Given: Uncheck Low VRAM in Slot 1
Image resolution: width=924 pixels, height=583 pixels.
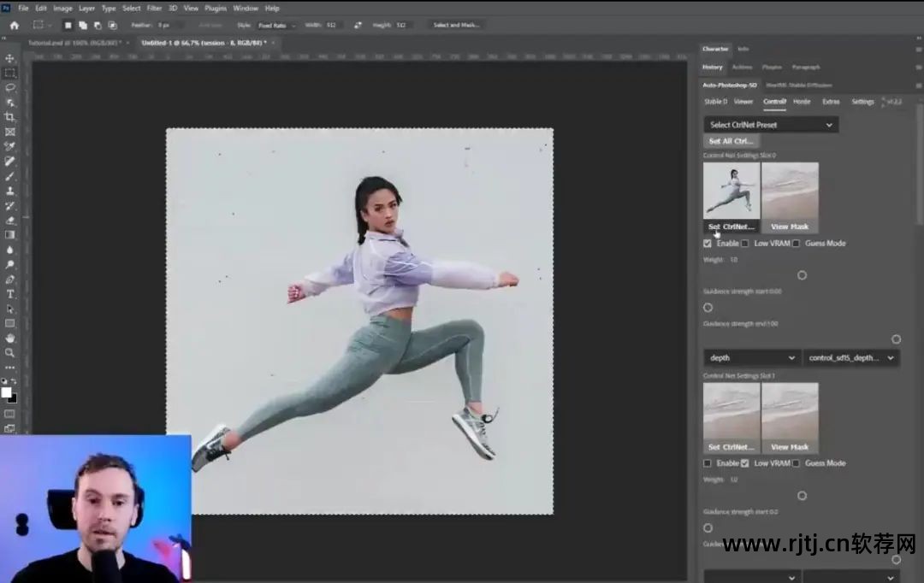Looking at the screenshot, I should [x=744, y=463].
